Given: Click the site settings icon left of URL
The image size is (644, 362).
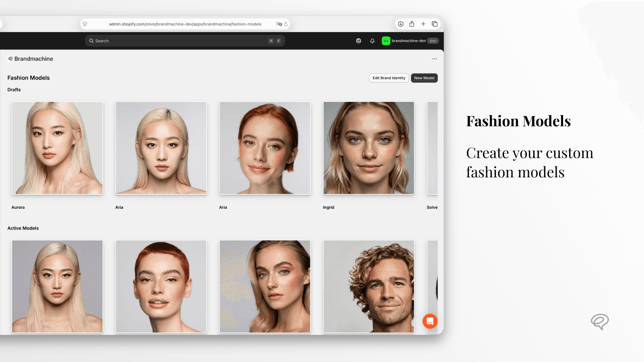Looking at the screenshot, I should (85, 24).
